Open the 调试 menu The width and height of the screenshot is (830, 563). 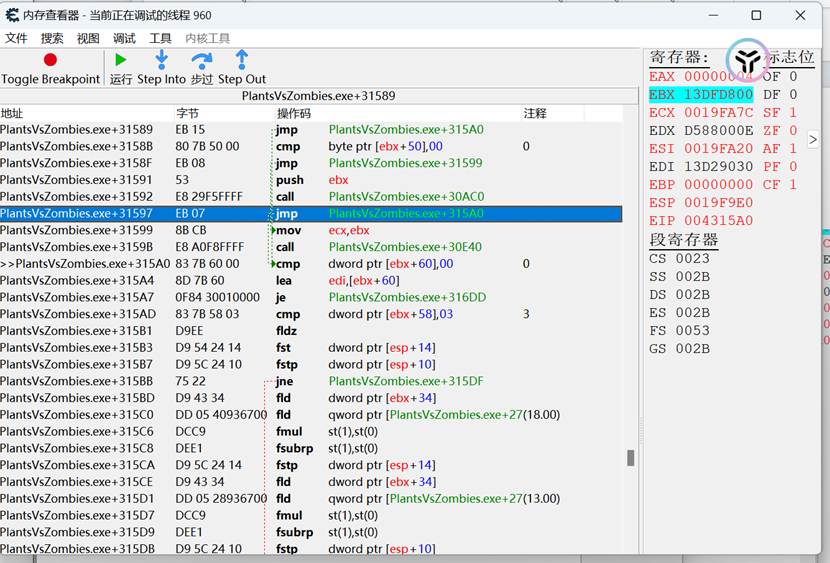click(124, 38)
